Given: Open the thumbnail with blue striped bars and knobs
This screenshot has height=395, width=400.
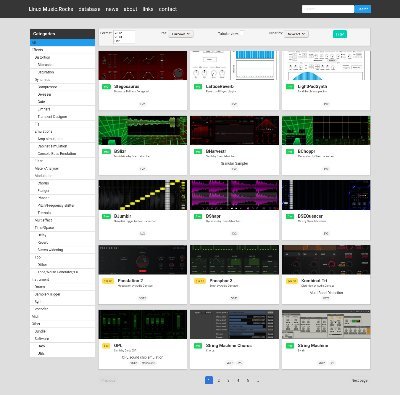Looking at the screenshot, I should pyautogui.click(x=234, y=65).
